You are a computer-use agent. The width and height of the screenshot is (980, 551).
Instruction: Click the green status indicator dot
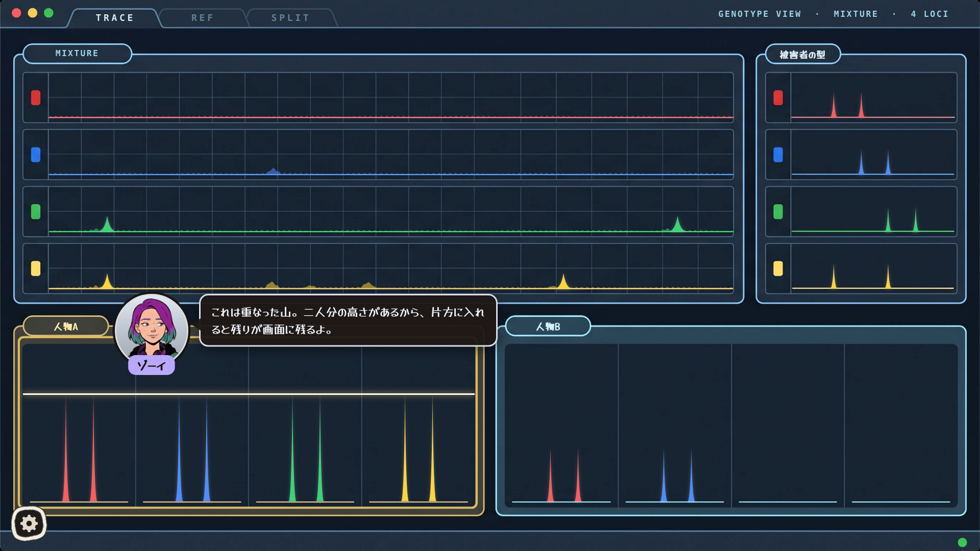coord(963,542)
